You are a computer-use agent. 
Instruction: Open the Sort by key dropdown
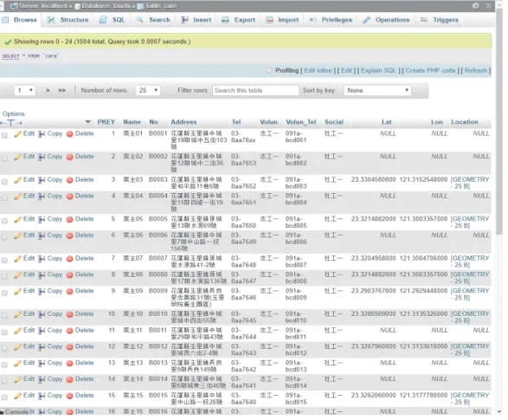[377, 90]
